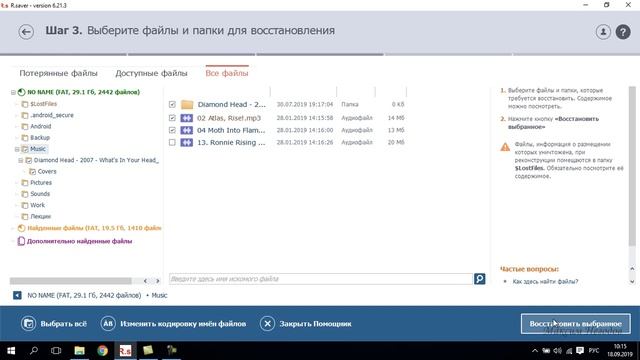
Task: Switch to the Потерянные файлы tab
Action: (x=58, y=73)
